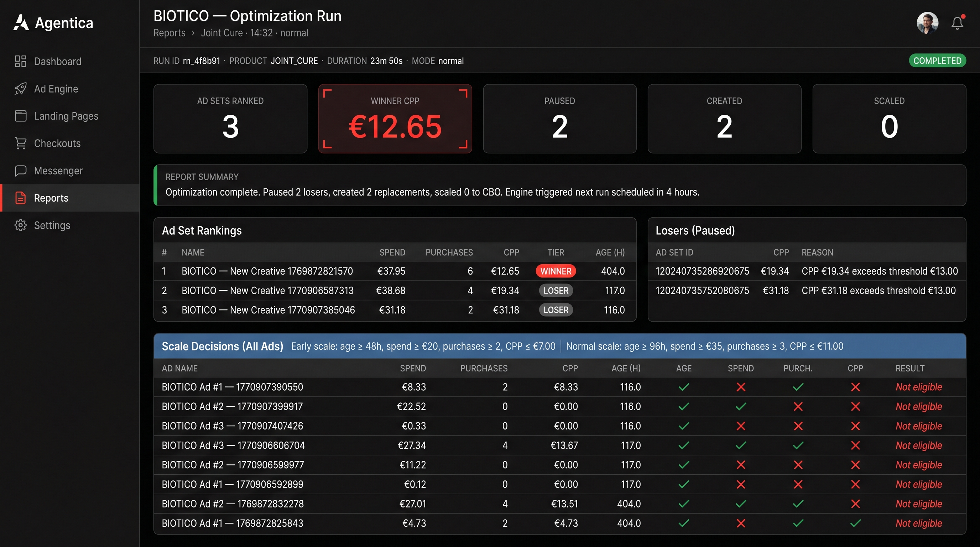Screen dimensions: 980x547
Task: Open Dashboard via its grid icon
Action: point(21,61)
